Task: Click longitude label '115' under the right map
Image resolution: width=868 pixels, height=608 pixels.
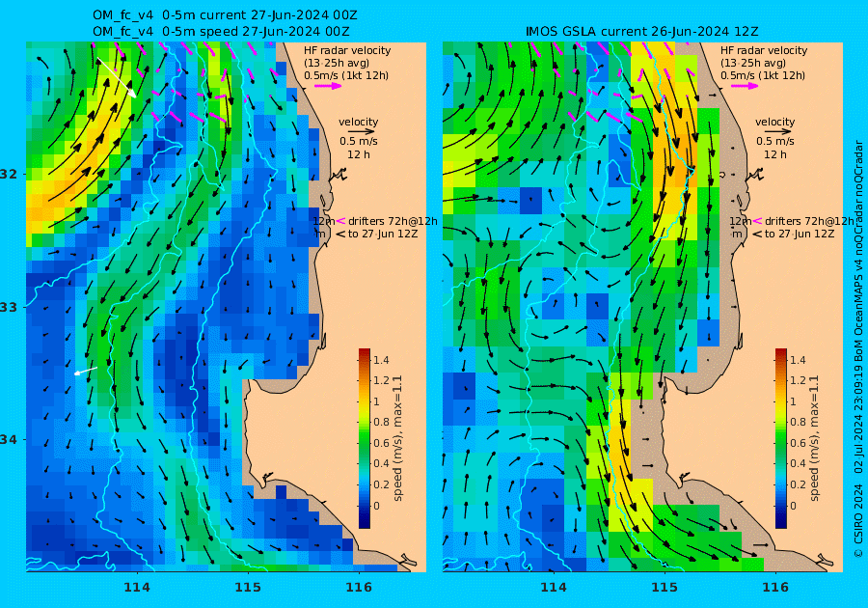Action: 665,588
